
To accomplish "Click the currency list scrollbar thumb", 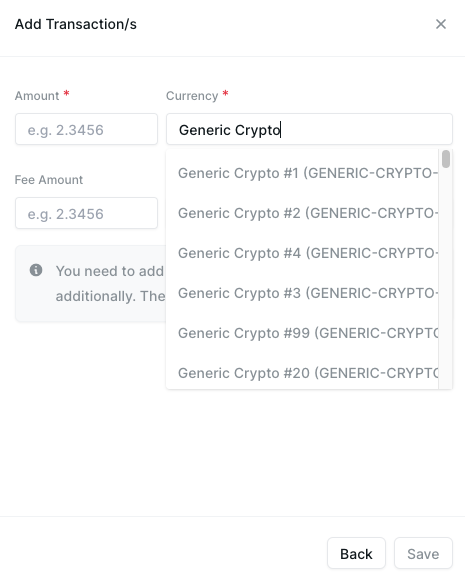I will point(446,159).
